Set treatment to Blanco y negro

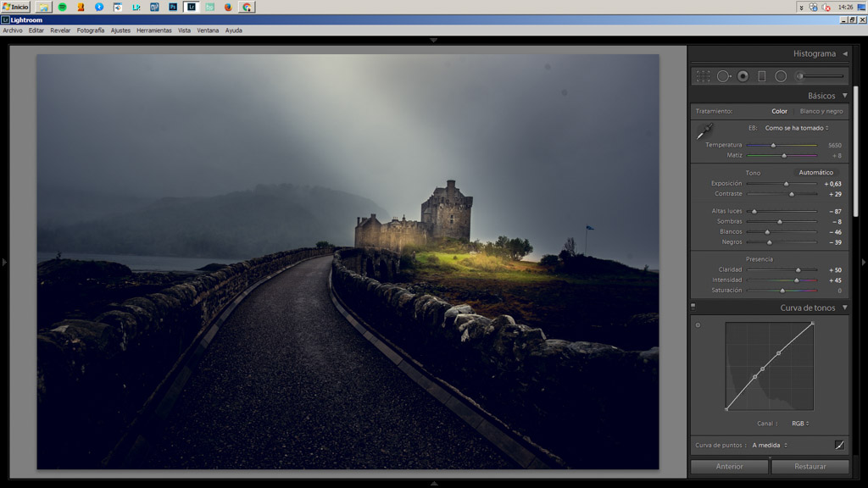click(x=821, y=111)
